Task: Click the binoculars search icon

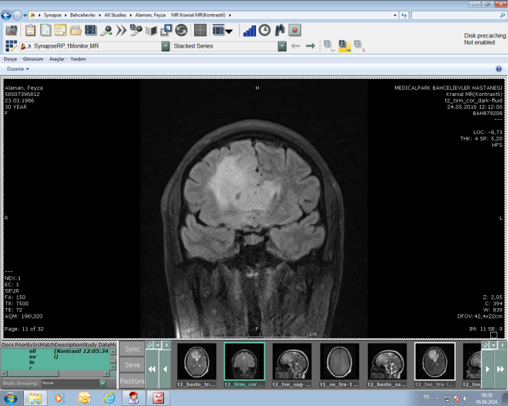Action: click(280, 30)
